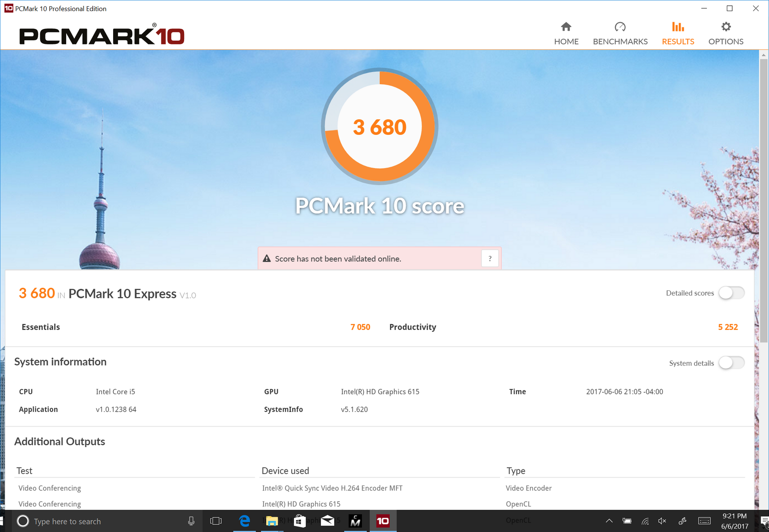Open File Explorer from the taskbar
Screen dimensions: 769x532
coord(272,521)
